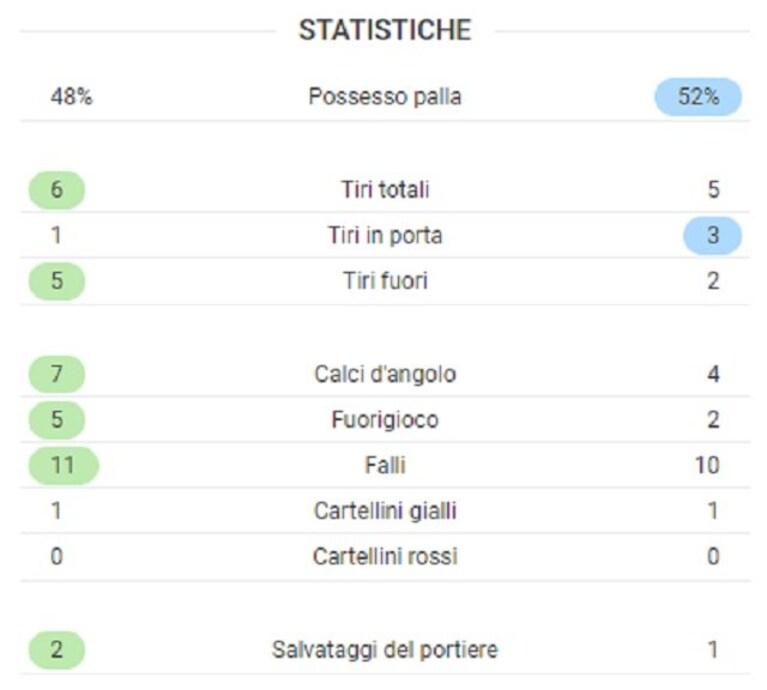Select the Possesso palla label
Viewport: 767px width, 690px height.
pyautogui.click(x=385, y=96)
